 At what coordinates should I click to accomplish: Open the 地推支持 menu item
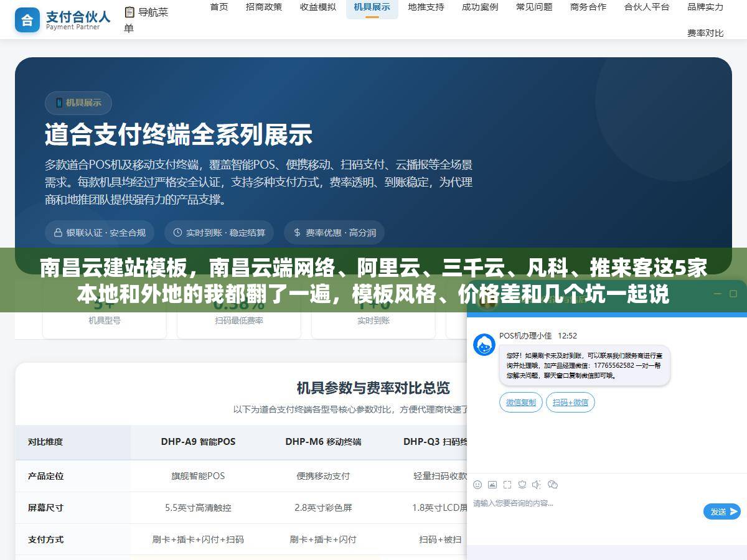pos(426,7)
